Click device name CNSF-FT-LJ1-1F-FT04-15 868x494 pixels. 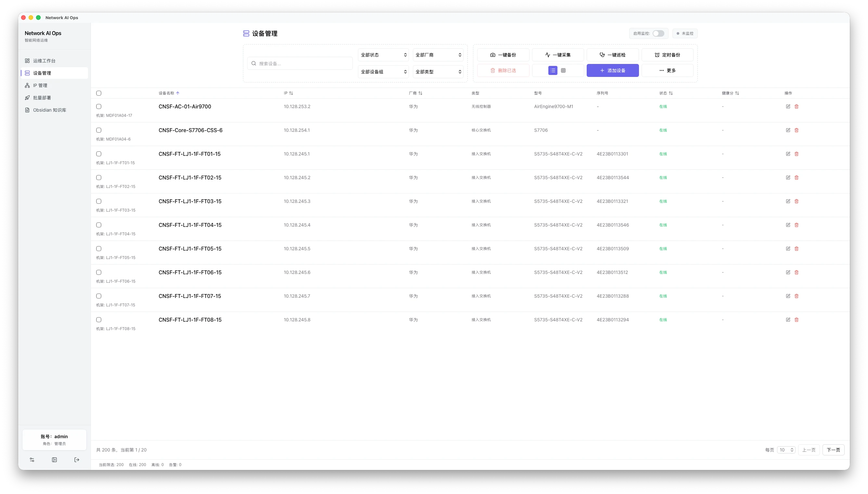coord(190,225)
